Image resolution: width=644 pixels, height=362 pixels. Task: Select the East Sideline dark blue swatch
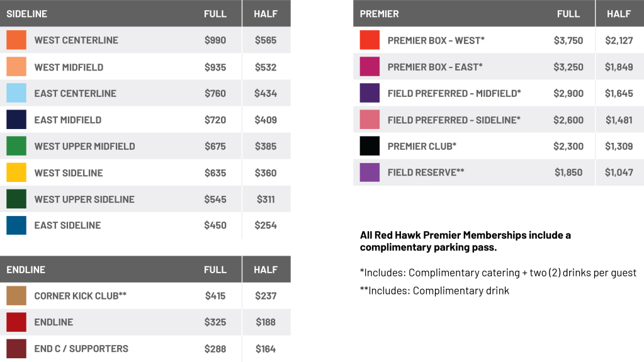16,225
